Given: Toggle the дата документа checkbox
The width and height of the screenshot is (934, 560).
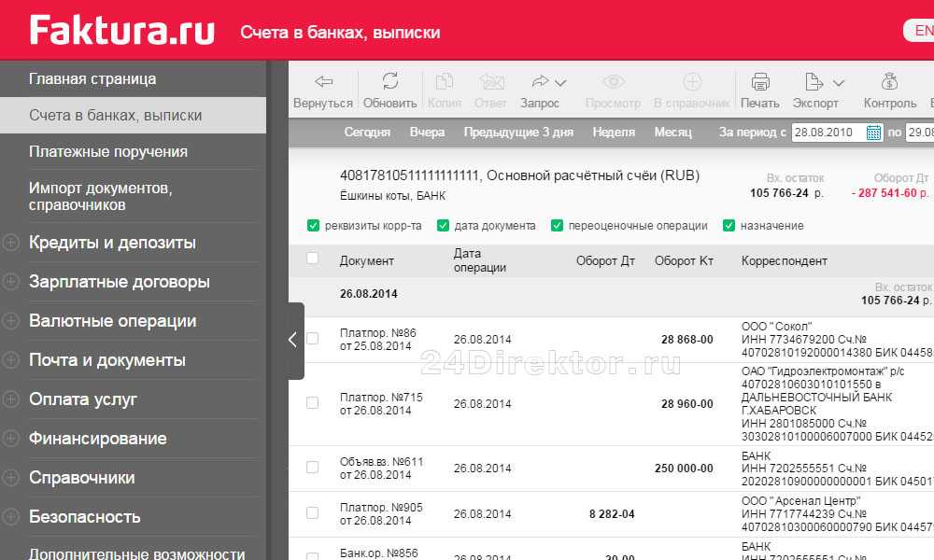Looking at the screenshot, I should click(x=443, y=226).
